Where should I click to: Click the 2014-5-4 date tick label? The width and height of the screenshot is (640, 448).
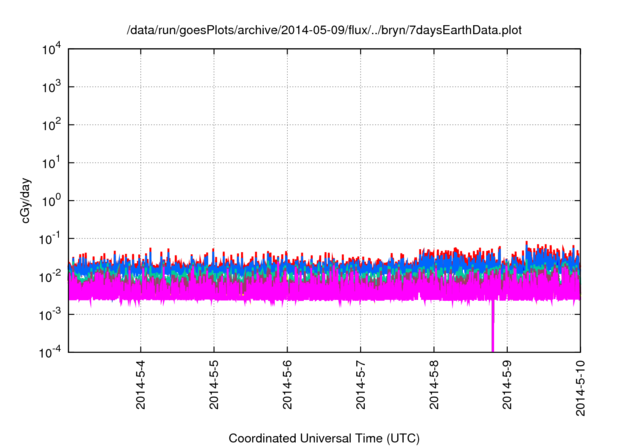pyautogui.click(x=140, y=385)
